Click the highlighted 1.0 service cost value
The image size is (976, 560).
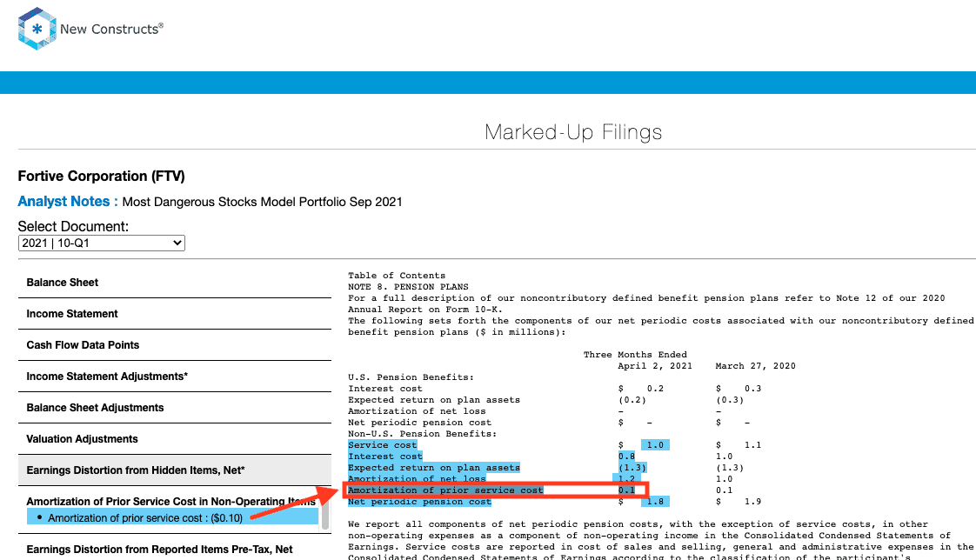[655, 445]
